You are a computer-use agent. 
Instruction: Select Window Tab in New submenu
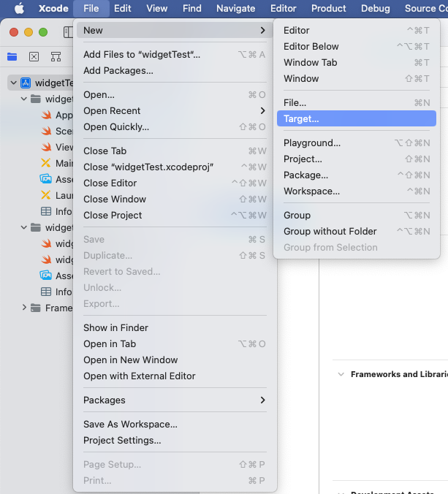pos(357,62)
